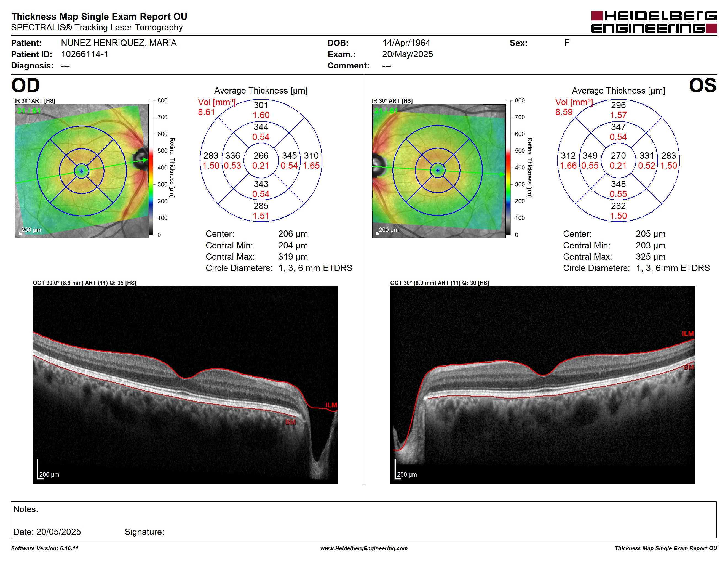This screenshot has height=563, width=728.
Task: Click OS Central Max value 325 µm
Action: coord(650,257)
